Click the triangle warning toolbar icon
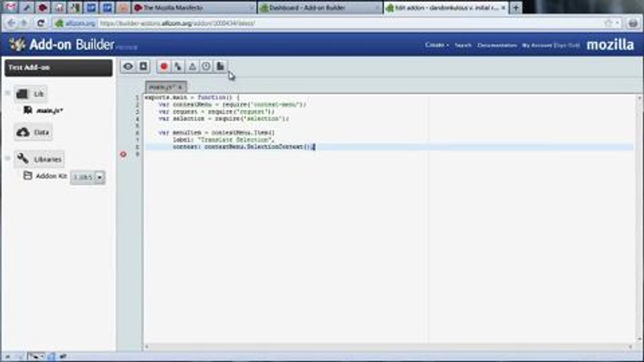 (192, 66)
